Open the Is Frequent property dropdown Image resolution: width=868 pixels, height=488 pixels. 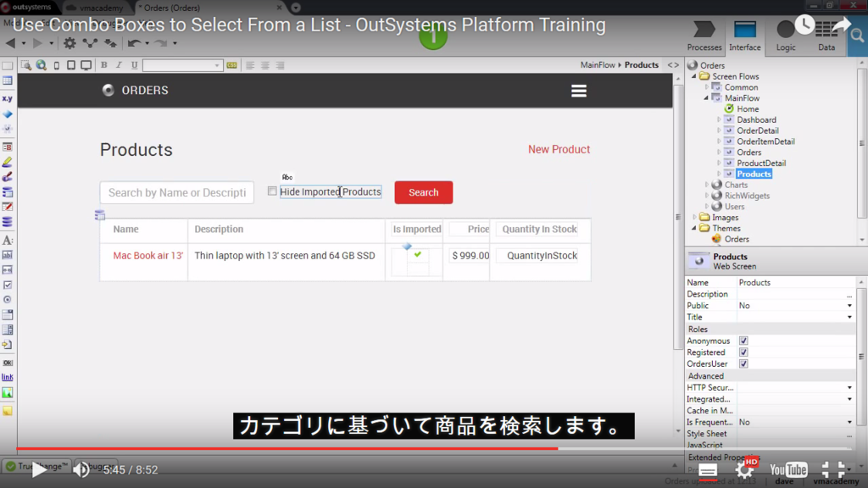tap(849, 422)
